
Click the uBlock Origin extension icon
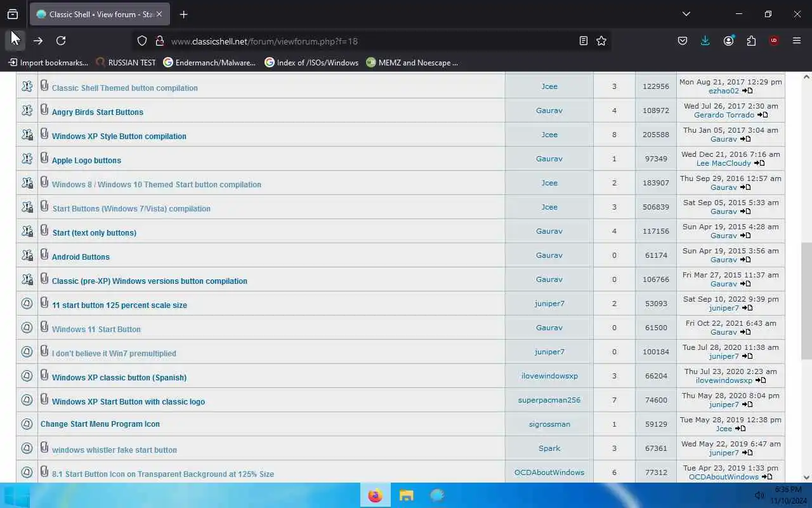pos(774,41)
